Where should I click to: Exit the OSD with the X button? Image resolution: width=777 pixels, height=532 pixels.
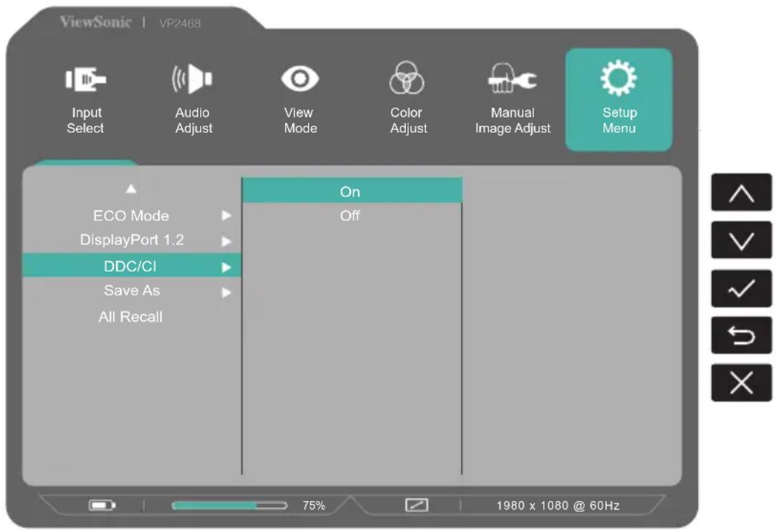coord(741,383)
